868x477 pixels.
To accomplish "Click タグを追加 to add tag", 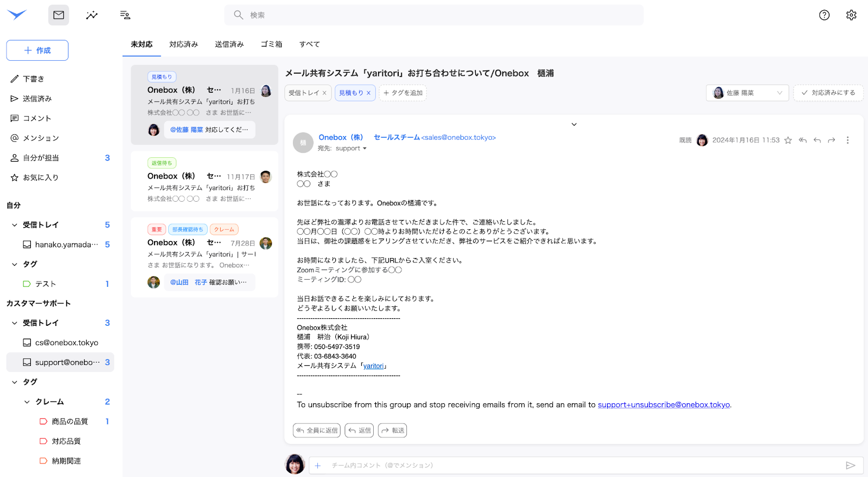I will pos(403,93).
